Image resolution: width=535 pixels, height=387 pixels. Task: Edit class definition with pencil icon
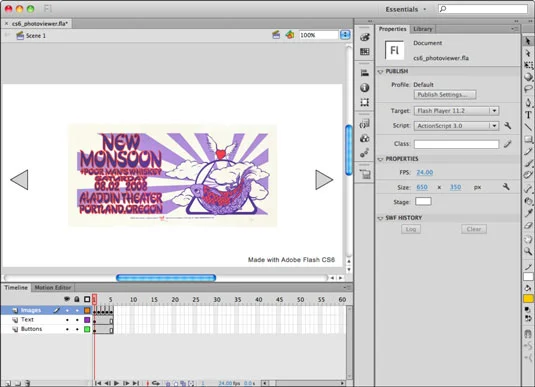tap(508, 144)
